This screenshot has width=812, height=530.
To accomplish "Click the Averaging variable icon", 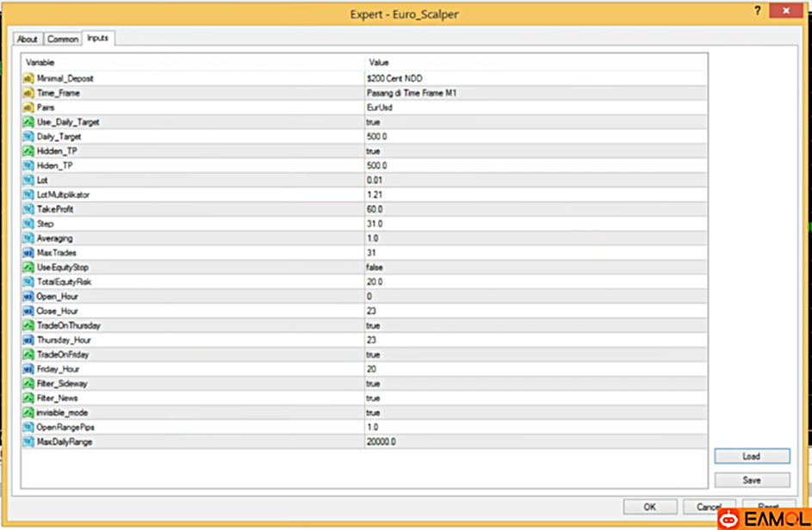I will point(28,238).
